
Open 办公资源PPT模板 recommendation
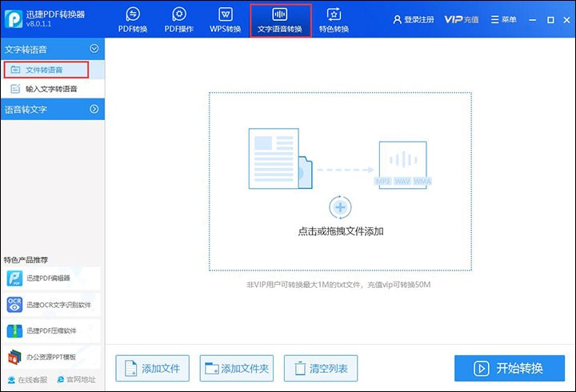(52, 357)
